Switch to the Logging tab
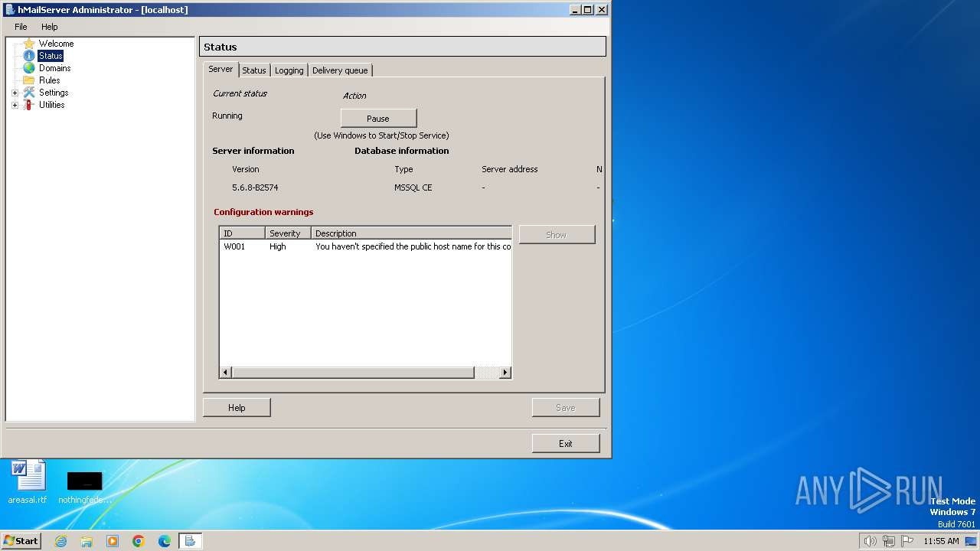 [x=289, y=70]
